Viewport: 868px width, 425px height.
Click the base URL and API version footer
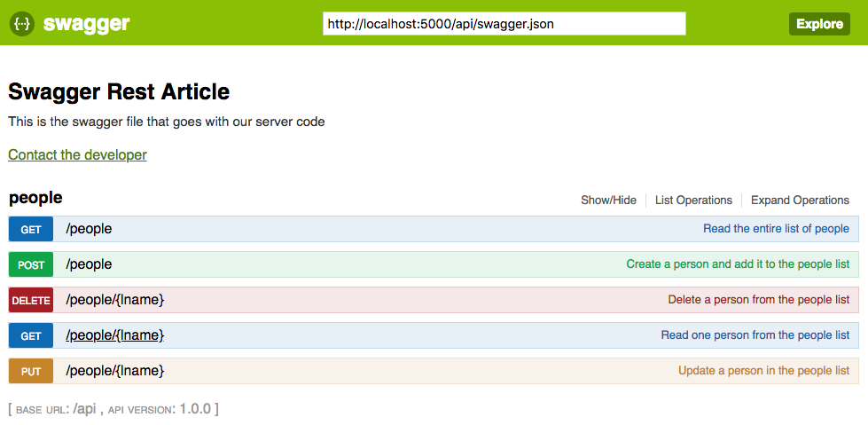[x=113, y=410]
